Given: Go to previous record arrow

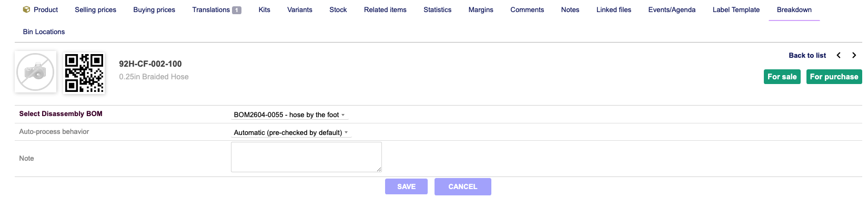Looking at the screenshot, I should 839,55.
